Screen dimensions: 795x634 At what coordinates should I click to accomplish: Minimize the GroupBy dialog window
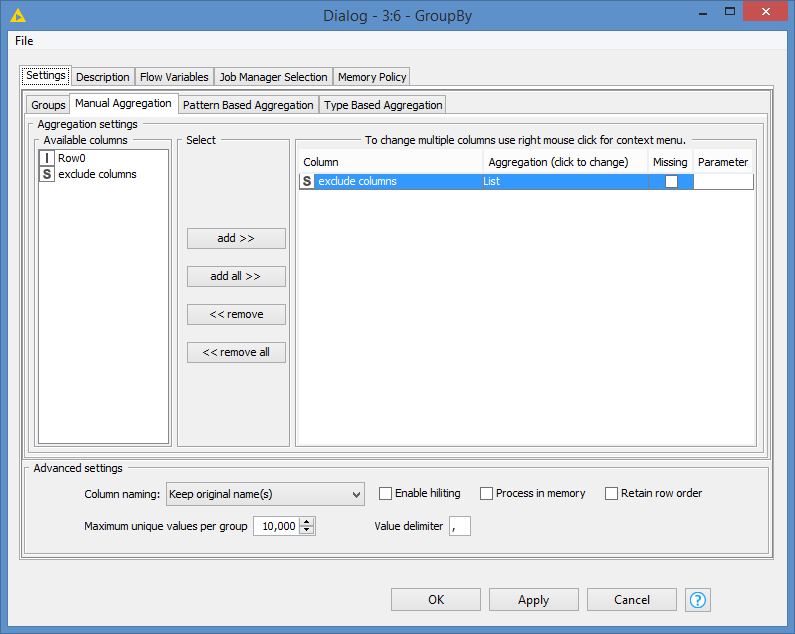point(703,13)
